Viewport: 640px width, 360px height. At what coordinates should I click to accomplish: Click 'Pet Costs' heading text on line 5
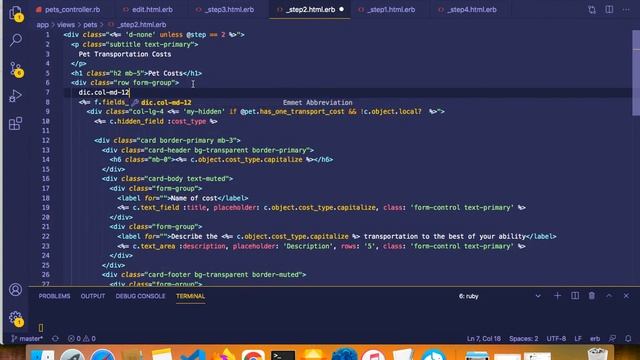click(x=165, y=73)
